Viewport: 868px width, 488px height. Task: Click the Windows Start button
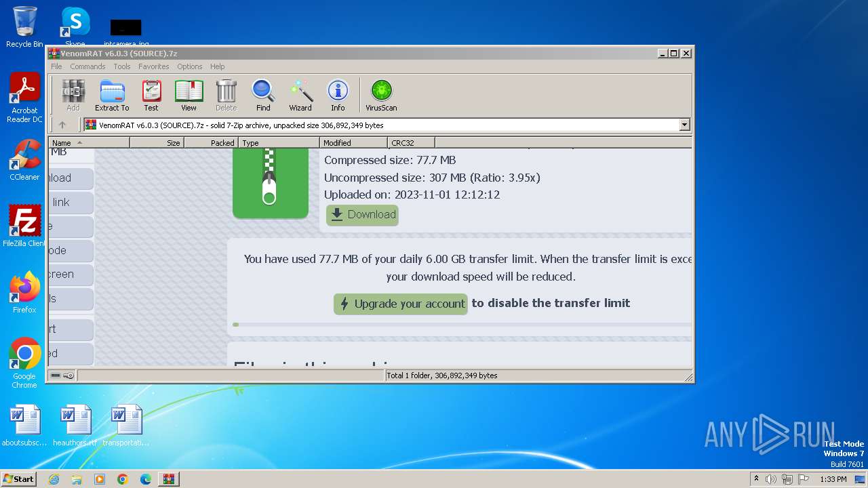pos(18,479)
